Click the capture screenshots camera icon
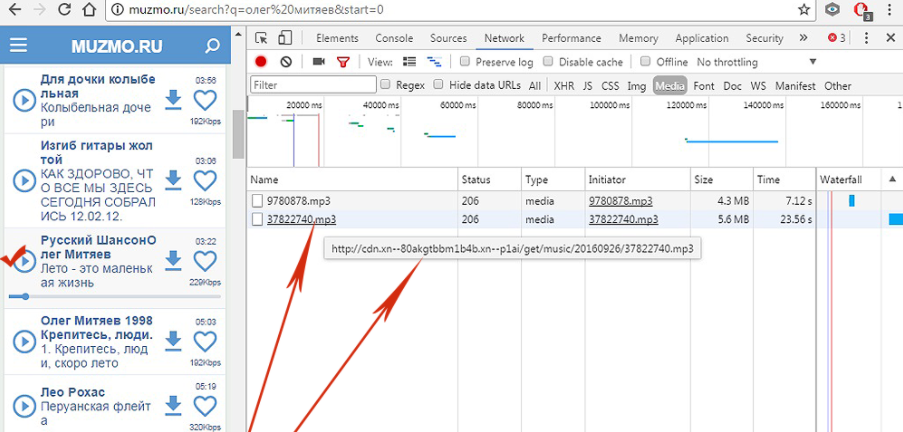The height and width of the screenshot is (432, 903). (318, 62)
